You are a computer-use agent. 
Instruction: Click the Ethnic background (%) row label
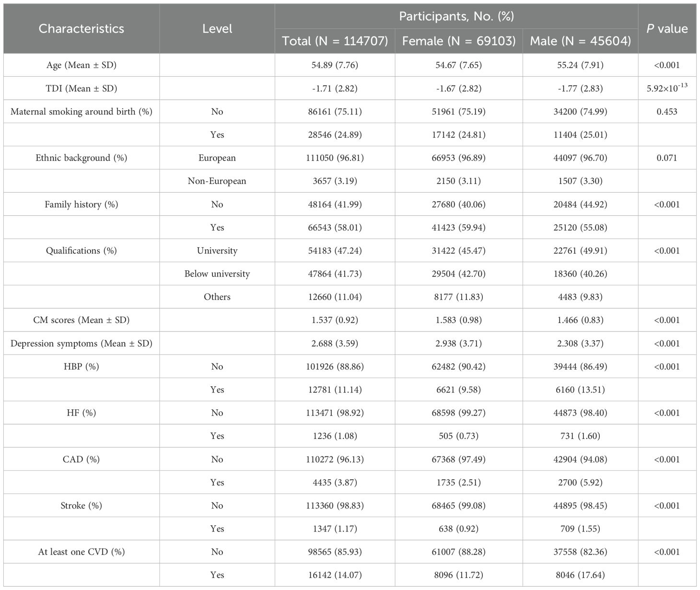tap(81, 158)
